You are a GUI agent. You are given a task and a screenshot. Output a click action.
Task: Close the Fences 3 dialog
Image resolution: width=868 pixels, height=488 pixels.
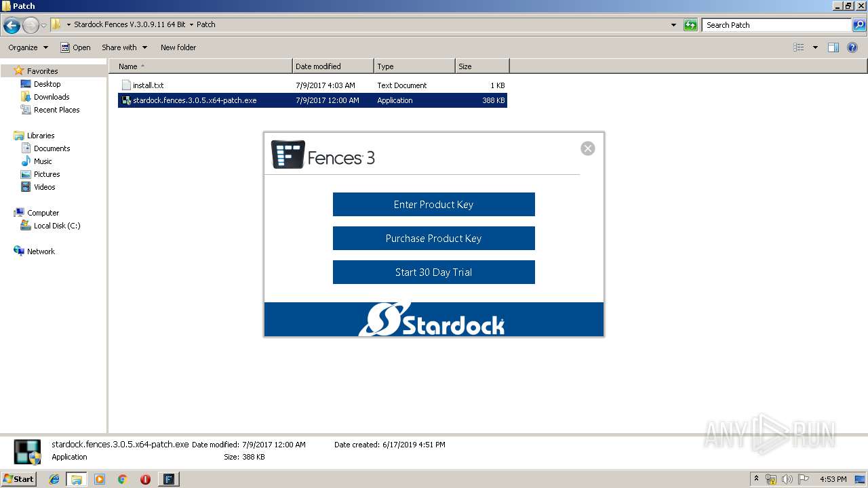click(x=588, y=148)
